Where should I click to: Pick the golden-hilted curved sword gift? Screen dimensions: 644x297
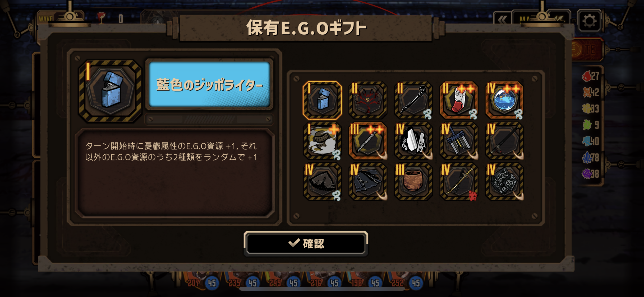coord(459,182)
